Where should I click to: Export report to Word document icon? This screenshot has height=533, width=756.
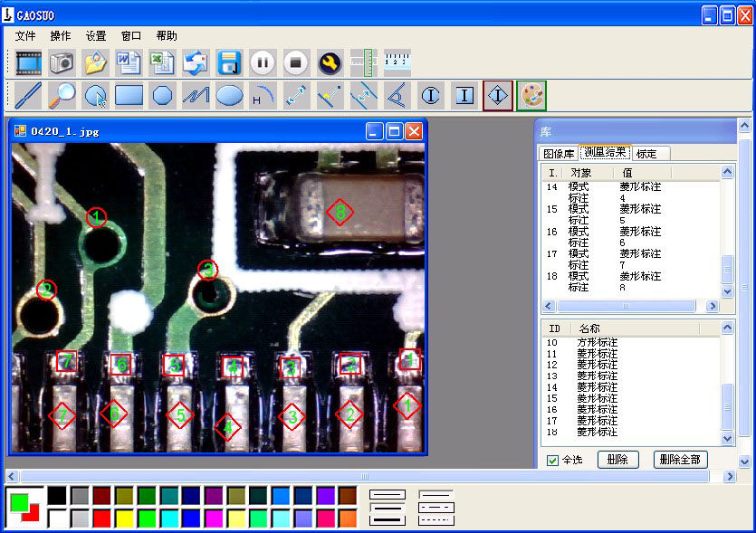129,62
